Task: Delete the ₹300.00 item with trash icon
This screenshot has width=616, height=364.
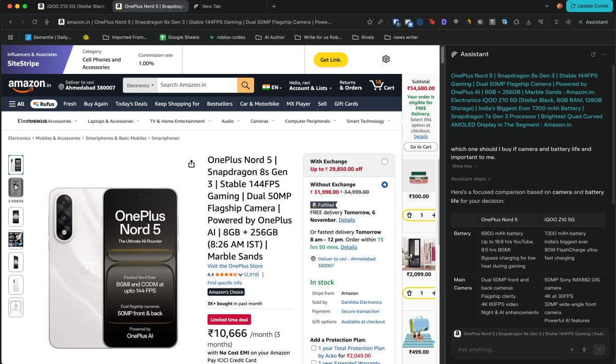Action: coord(409,215)
